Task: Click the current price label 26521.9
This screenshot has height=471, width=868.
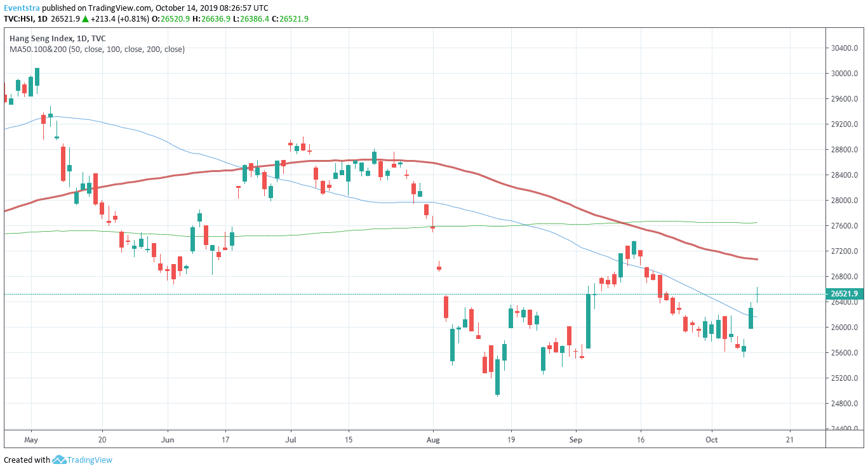Action: [x=846, y=294]
